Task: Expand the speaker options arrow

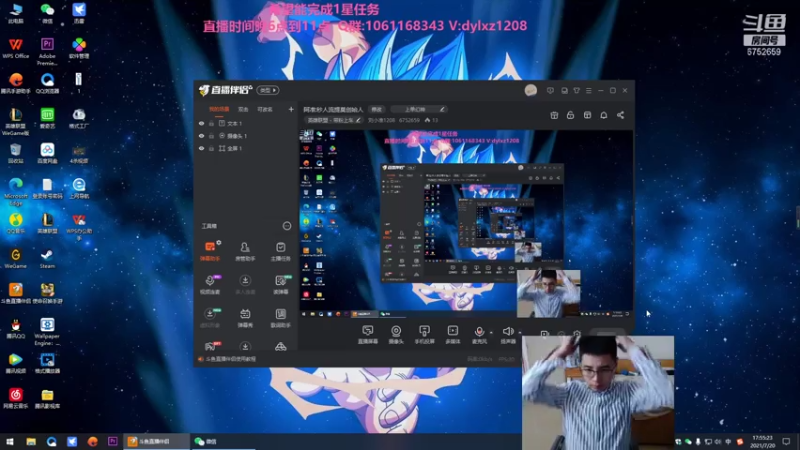Action: [x=519, y=333]
